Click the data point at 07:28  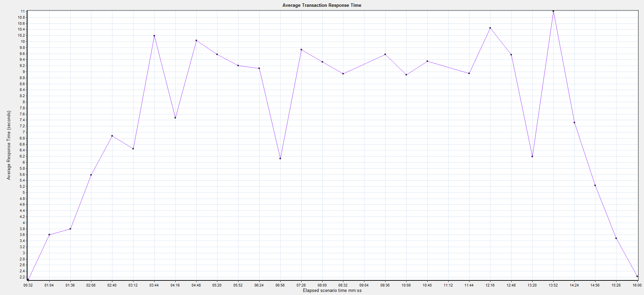coord(301,50)
